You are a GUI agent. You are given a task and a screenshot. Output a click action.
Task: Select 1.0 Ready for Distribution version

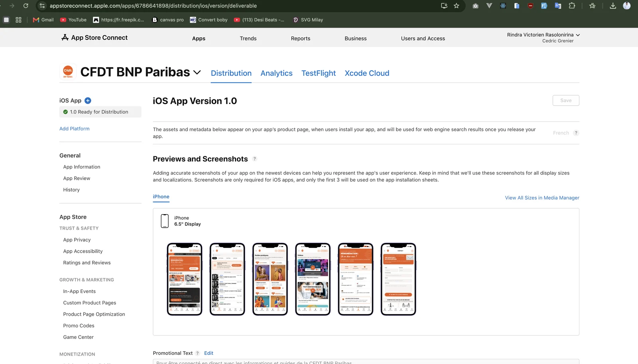click(x=100, y=112)
